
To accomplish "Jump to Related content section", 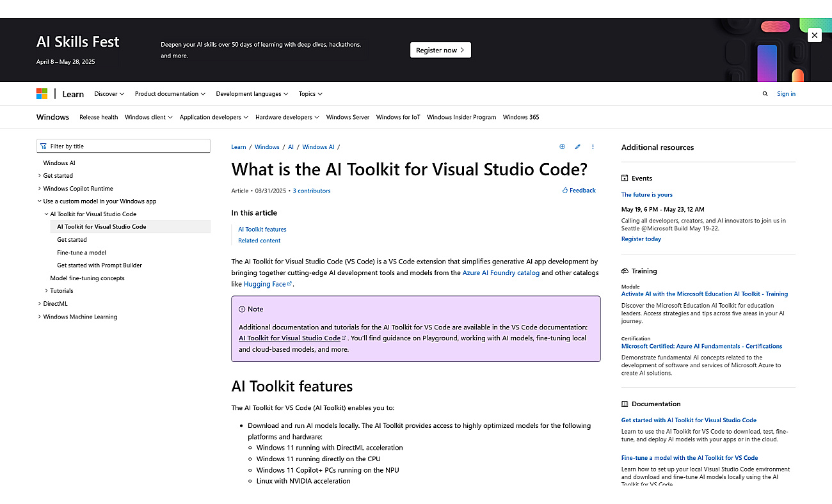I will click(259, 240).
